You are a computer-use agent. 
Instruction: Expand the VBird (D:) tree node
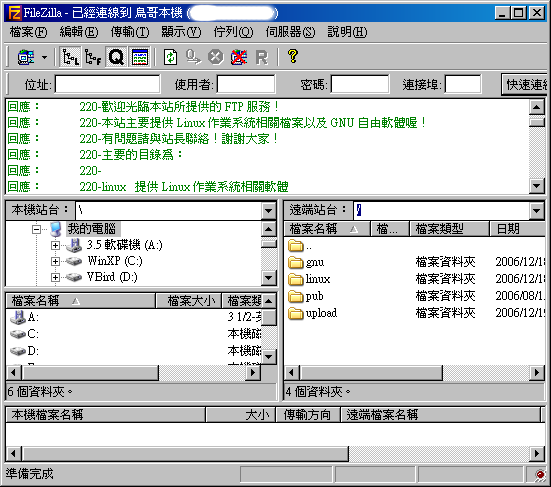pyautogui.click(x=55, y=277)
